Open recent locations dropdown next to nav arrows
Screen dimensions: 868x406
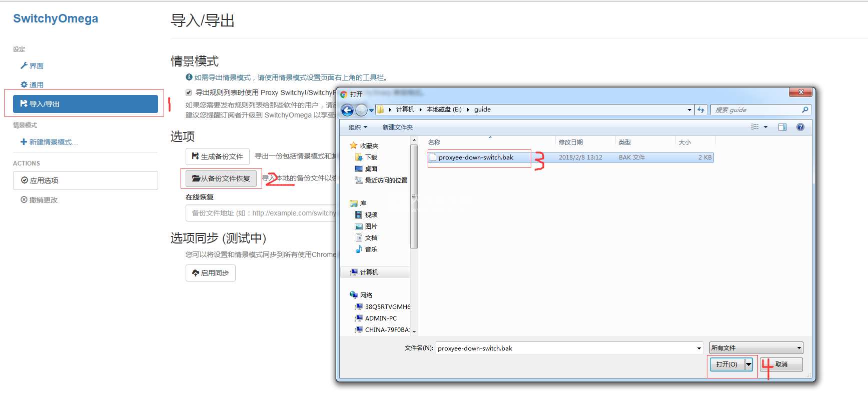tap(371, 110)
